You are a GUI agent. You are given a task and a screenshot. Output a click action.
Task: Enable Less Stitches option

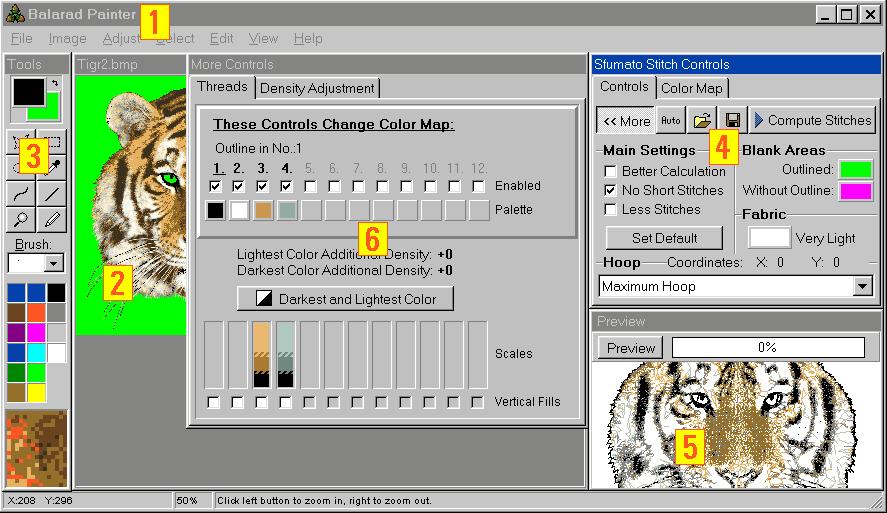pos(610,209)
